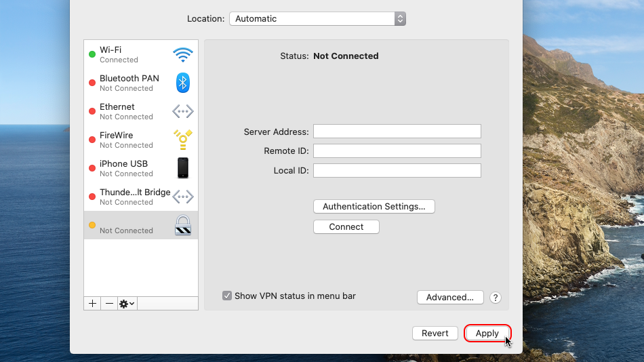Click the VPN padlock icon
This screenshot has width=644, height=362.
pyautogui.click(x=182, y=225)
